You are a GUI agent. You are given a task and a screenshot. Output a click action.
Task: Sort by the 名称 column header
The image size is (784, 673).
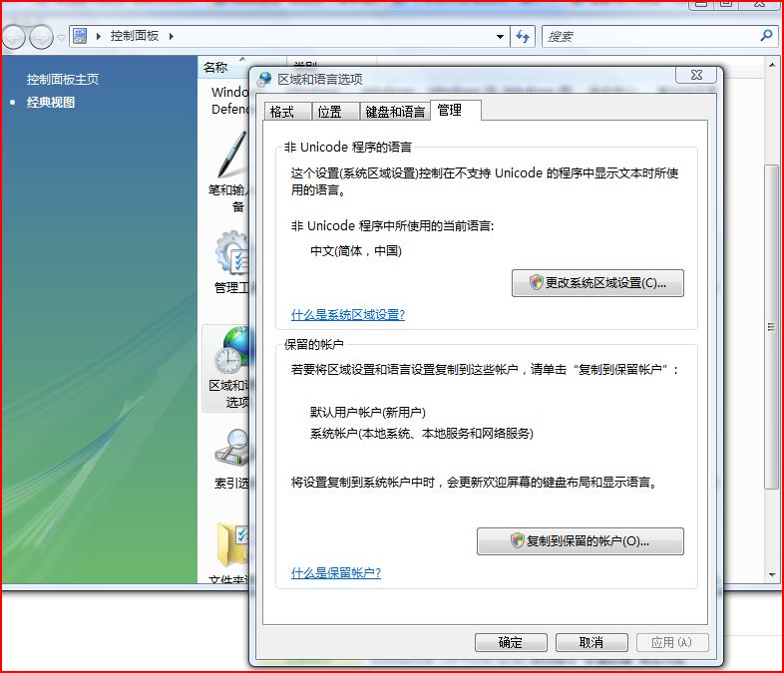(242, 67)
